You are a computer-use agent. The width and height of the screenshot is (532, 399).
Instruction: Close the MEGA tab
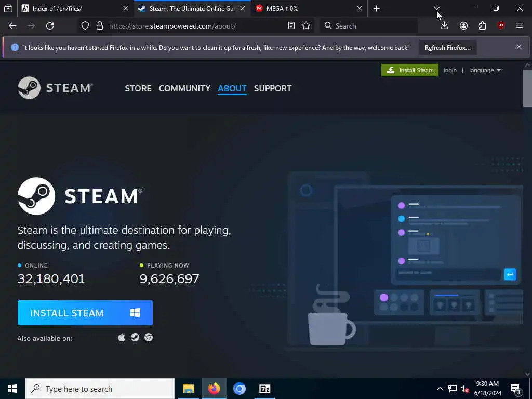[x=360, y=8]
